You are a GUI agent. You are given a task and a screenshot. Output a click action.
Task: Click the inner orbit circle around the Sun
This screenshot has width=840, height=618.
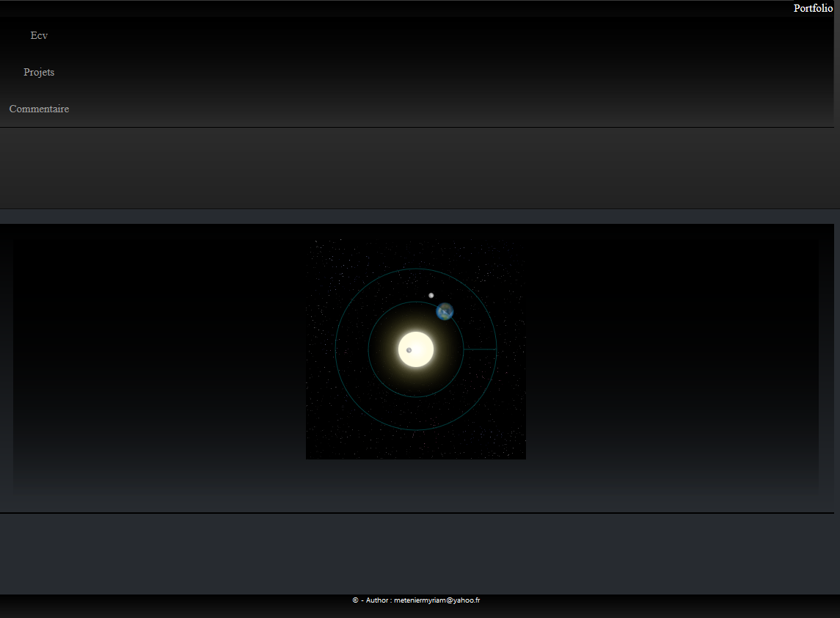tap(368, 350)
